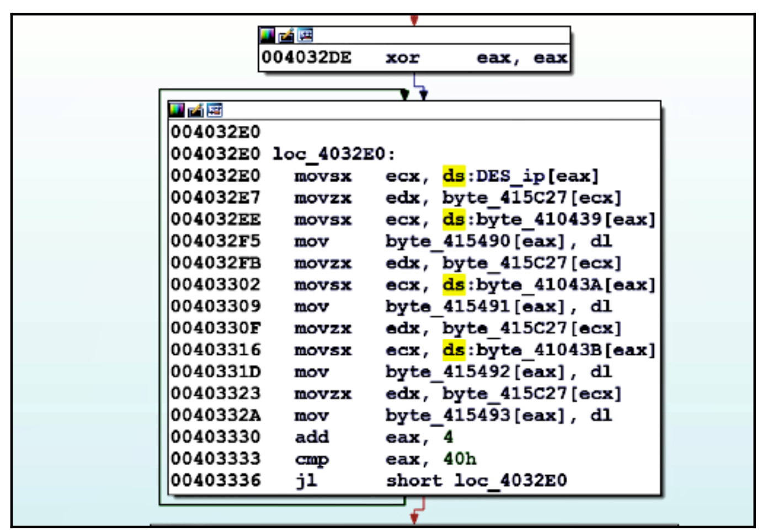Click the graph icon in the xor block header
The image size is (768, 532).
(x=305, y=35)
